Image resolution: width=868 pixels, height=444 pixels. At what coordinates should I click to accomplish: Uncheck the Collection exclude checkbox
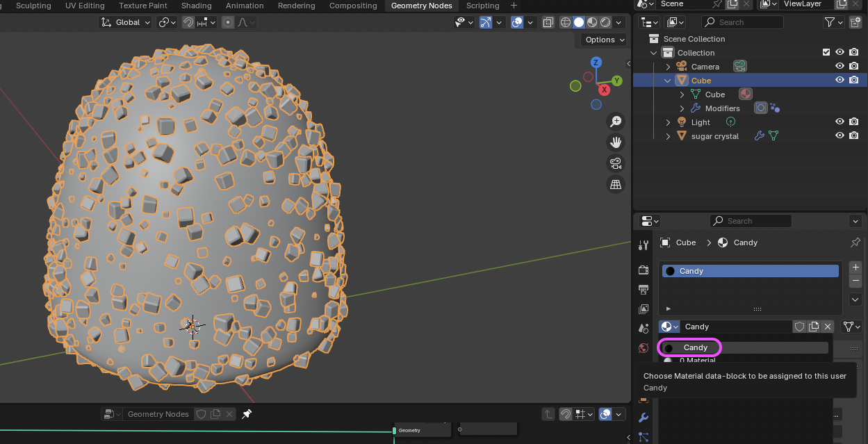826,53
